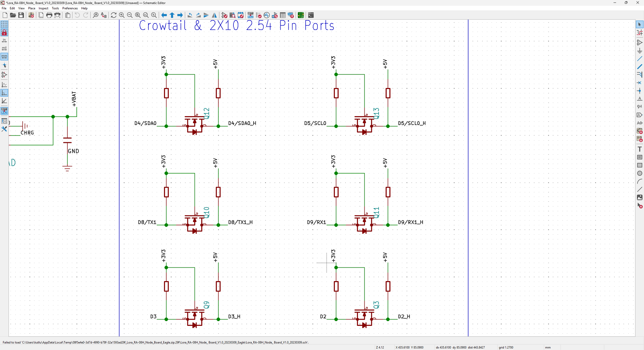644x350 pixels.
Task: Click the Redo arrow
Action: pyautogui.click(x=86, y=15)
